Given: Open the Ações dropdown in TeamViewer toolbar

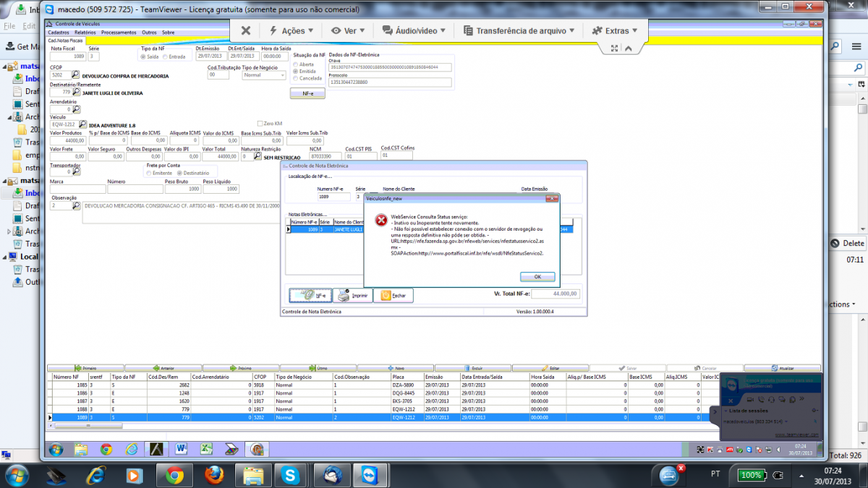Looking at the screenshot, I should [x=291, y=30].
